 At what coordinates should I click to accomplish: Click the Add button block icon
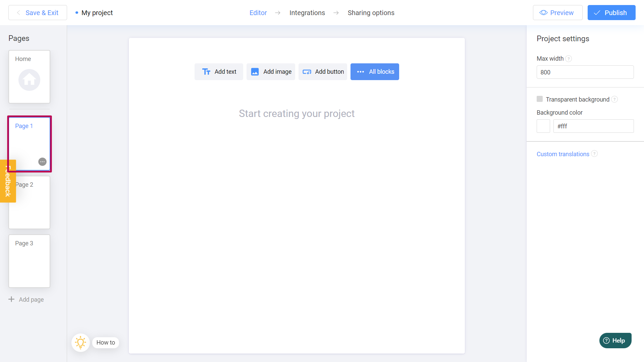pos(307,72)
